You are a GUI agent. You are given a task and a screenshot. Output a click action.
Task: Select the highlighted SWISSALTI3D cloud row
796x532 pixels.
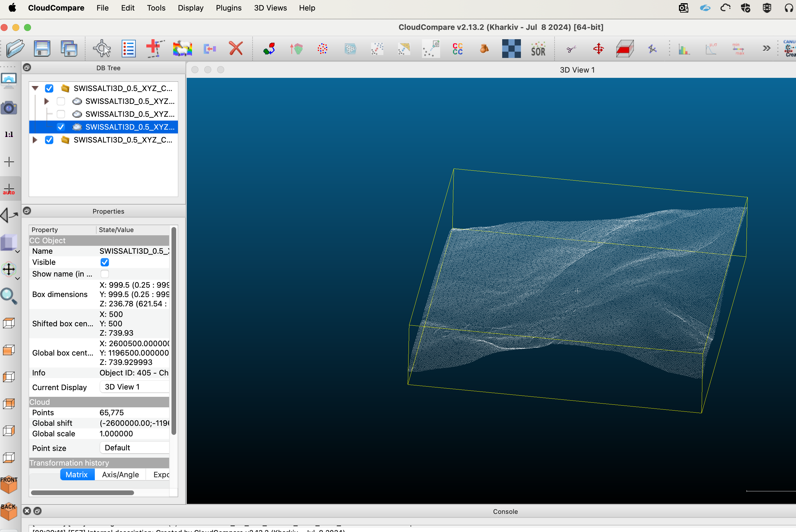tap(104, 127)
